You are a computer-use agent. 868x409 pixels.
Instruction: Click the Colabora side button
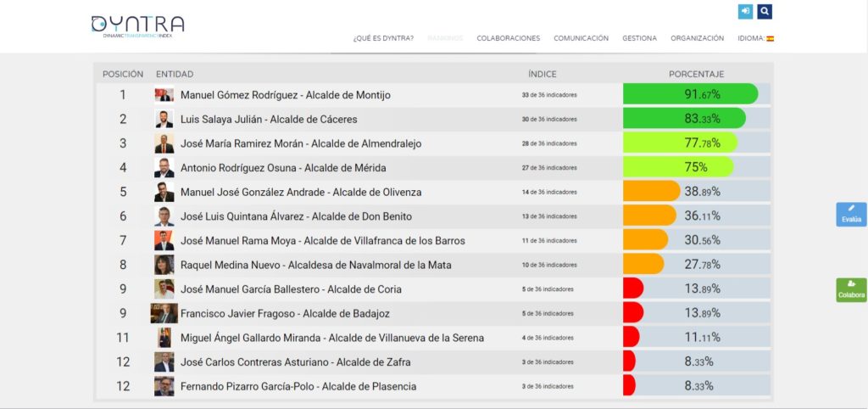(x=851, y=290)
